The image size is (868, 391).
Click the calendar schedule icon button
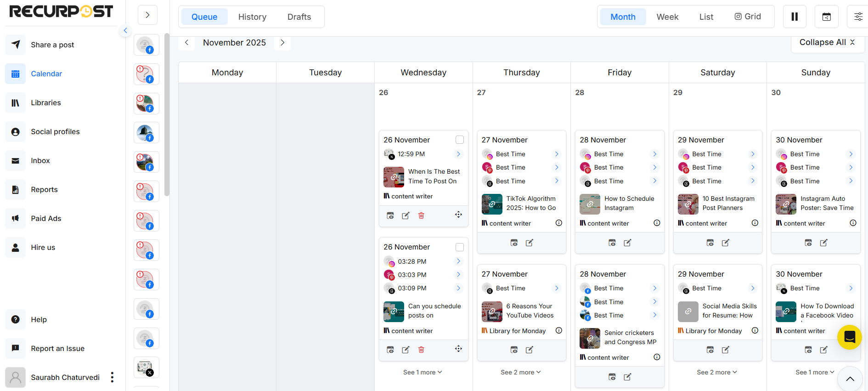tap(826, 17)
